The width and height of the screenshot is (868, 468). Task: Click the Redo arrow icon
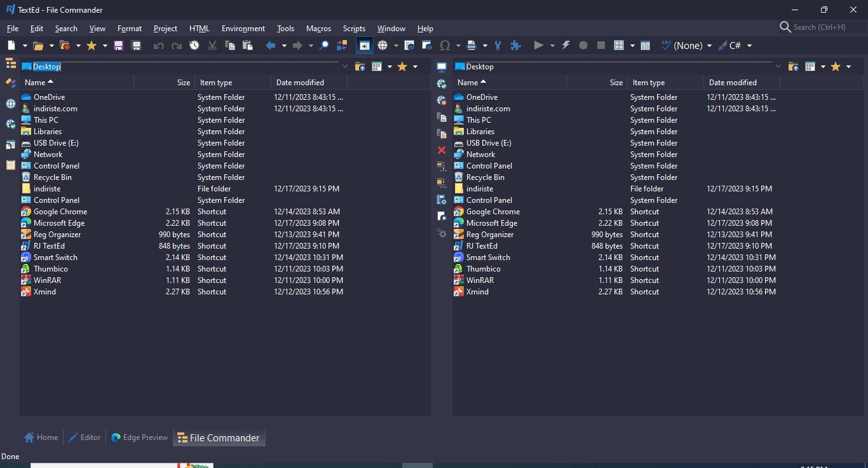coord(177,46)
